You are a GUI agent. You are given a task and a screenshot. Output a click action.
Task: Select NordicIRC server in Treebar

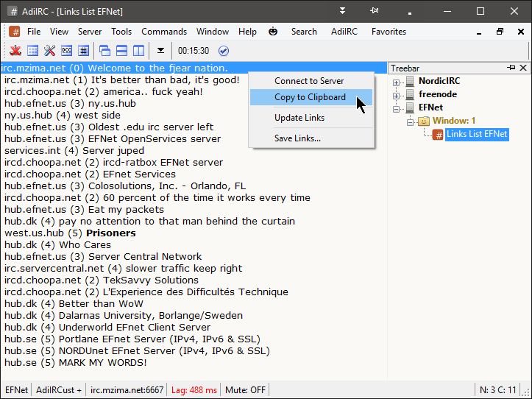(439, 81)
